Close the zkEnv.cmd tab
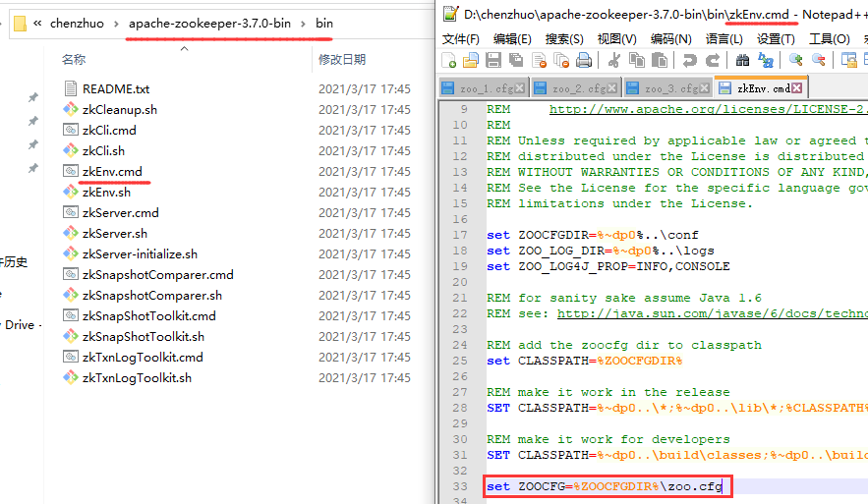The width and height of the screenshot is (868, 504). tap(797, 87)
